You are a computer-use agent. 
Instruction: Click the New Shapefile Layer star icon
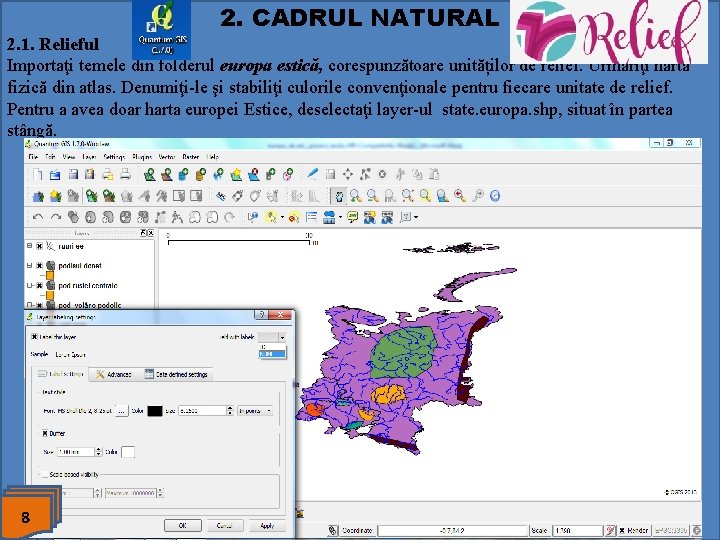pyautogui.click(x=236, y=174)
